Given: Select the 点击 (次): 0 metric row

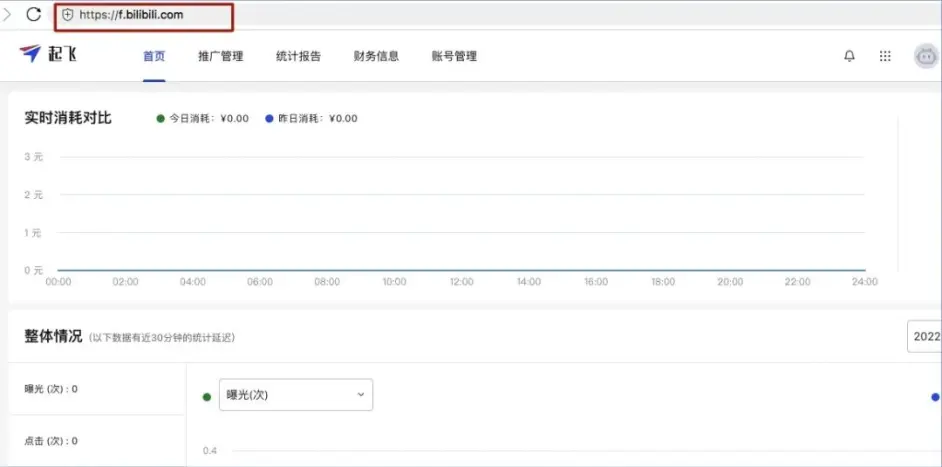Looking at the screenshot, I should pos(52,441).
